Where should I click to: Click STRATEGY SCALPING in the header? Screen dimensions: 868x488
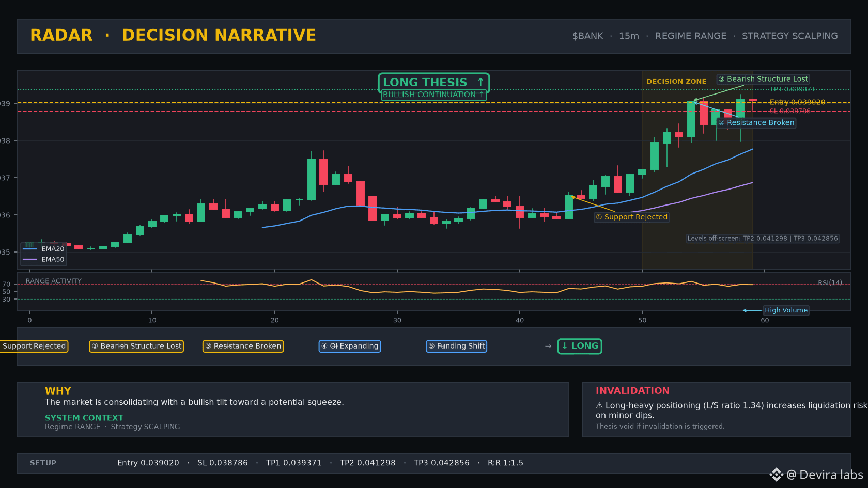point(789,36)
